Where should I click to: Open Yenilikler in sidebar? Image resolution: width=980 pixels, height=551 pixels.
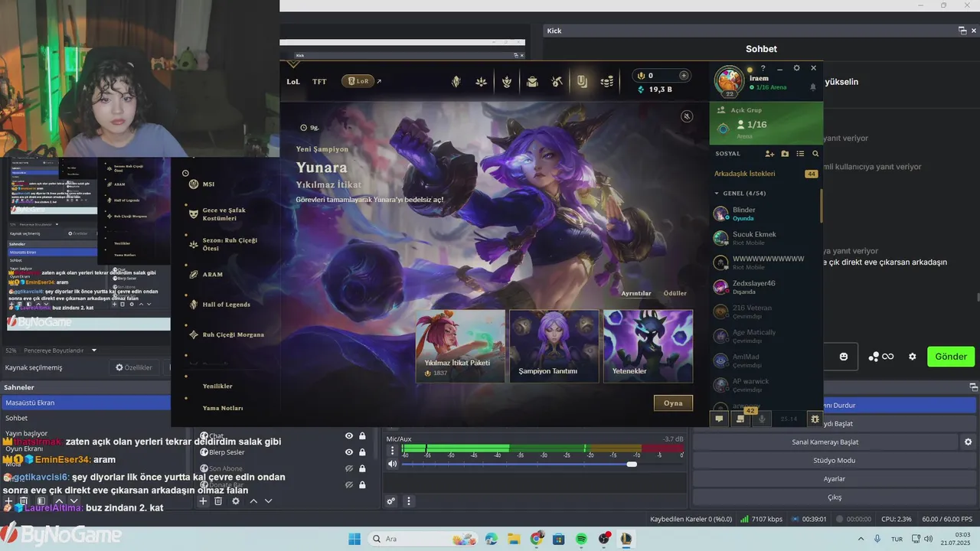click(x=217, y=386)
